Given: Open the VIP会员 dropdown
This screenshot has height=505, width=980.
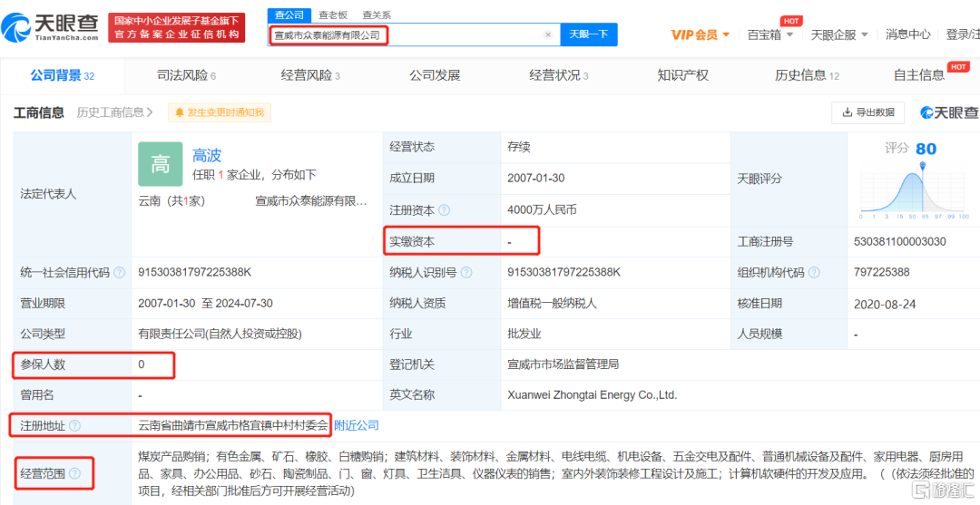Looking at the screenshot, I should point(700,35).
